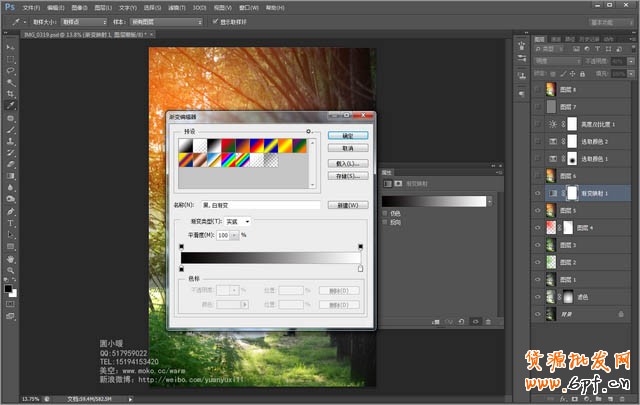Click the 确定 button in gradient editor
The height and width of the screenshot is (405, 640).
click(347, 134)
